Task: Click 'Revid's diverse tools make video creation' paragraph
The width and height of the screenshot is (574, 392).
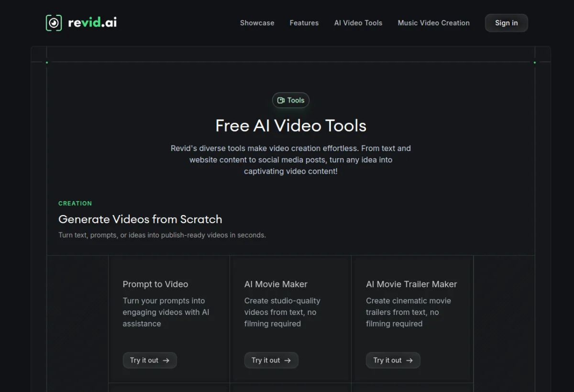Action: click(x=291, y=160)
